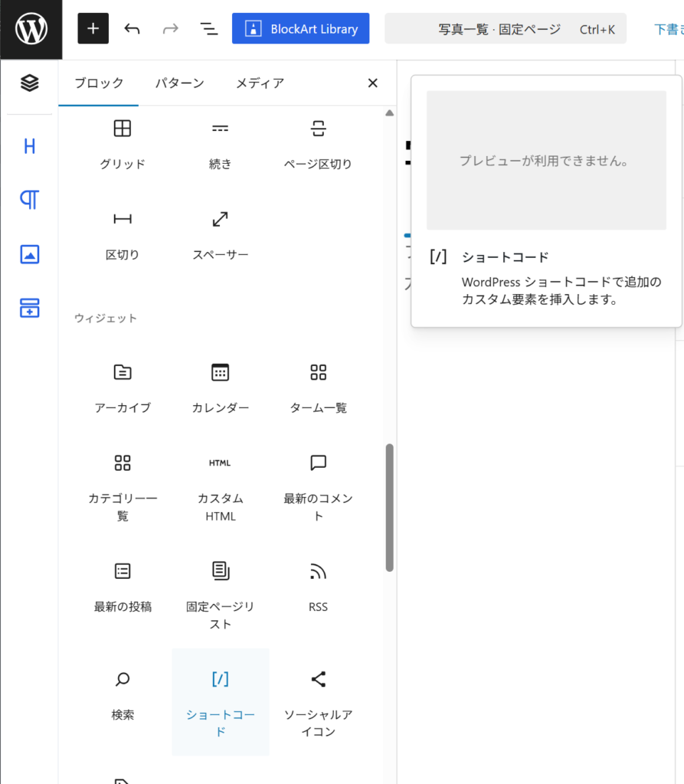Click the ウィジェット section heading
684x784 pixels.
click(x=105, y=318)
